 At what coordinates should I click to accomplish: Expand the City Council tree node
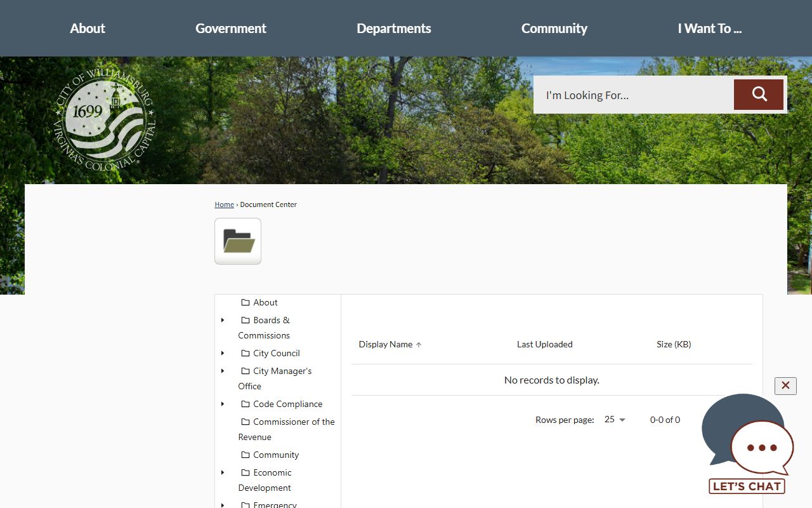click(223, 353)
